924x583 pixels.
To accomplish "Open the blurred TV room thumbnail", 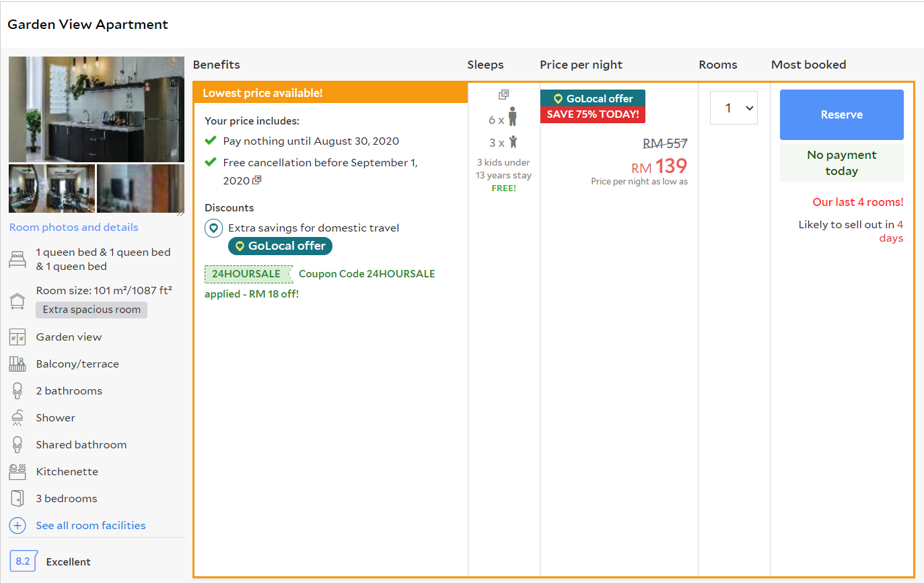I will (x=141, y=188).
